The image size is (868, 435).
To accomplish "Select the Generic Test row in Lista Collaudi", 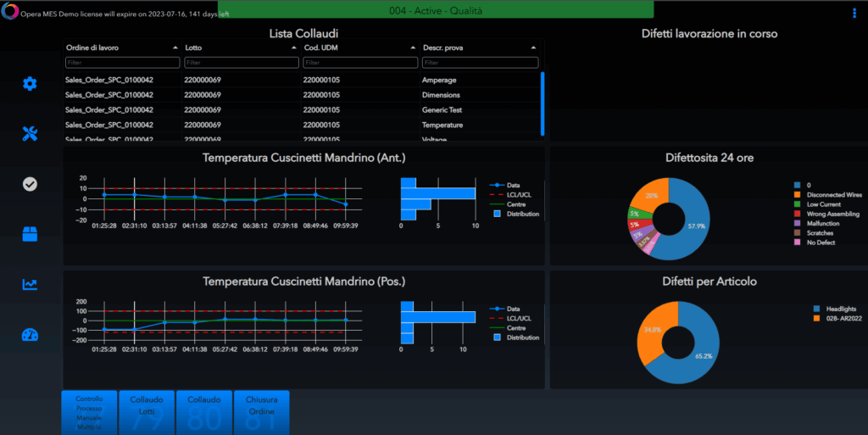I will [x=301, y=109].
